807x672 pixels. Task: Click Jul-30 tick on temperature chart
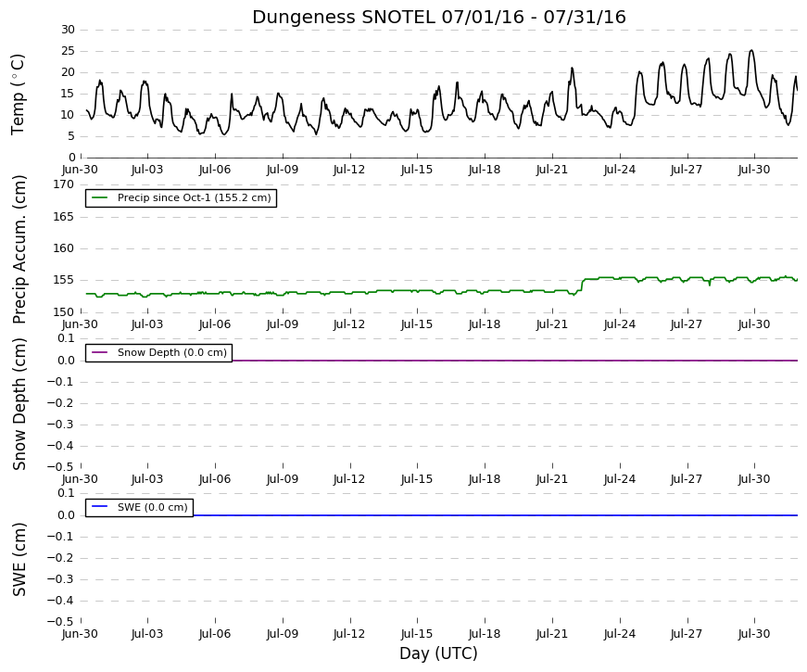pyautogui.click(x=754, y=170)
